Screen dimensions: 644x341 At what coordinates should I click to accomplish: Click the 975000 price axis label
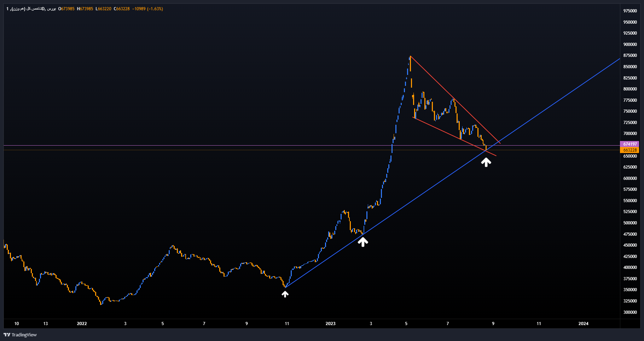(630, 11)
